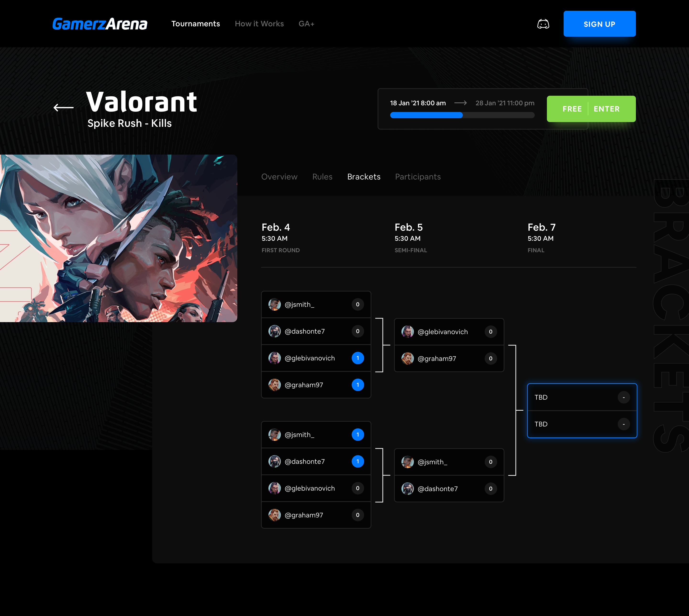This screenshot has width=689, height=616.
Task: Click FINAL label
Action: tap(536, 250)
